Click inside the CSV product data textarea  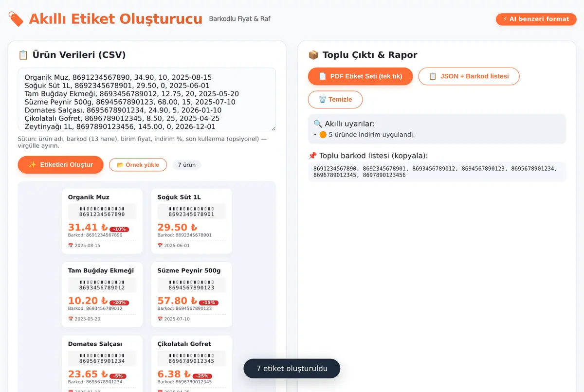click(147, 99)
